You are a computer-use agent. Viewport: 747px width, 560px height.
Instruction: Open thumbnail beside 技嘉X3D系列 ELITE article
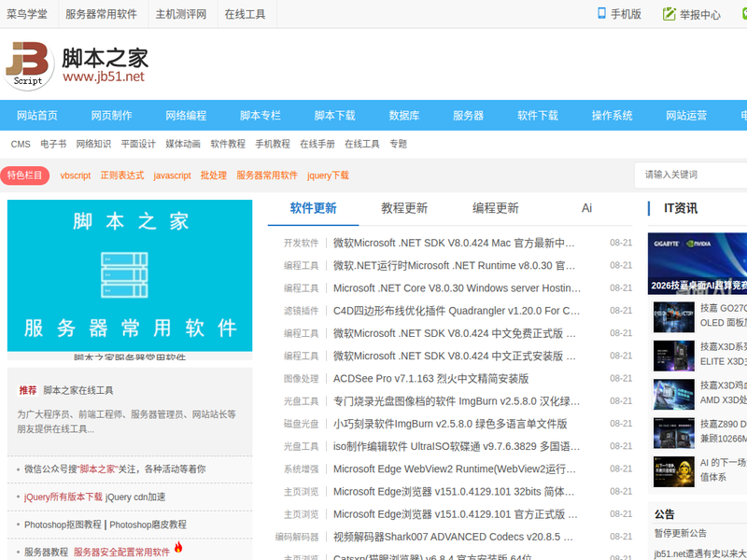coord(673,356)
